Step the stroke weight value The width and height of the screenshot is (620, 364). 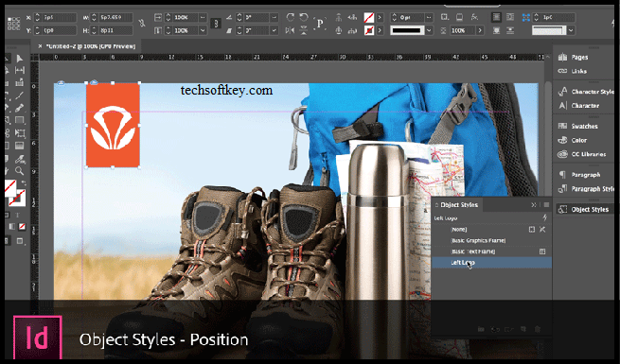click(x=394, y=17)
